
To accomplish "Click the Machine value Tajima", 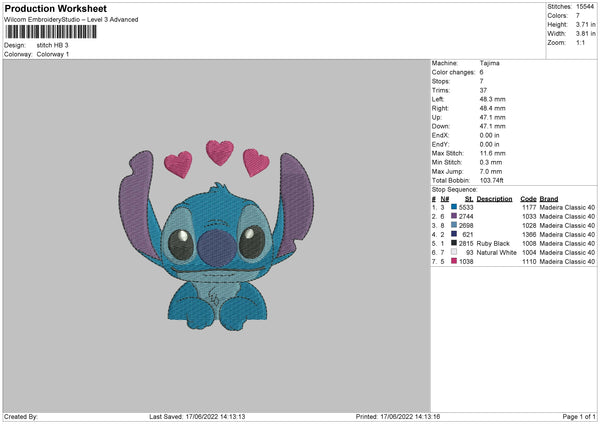I will click(489, 63).
